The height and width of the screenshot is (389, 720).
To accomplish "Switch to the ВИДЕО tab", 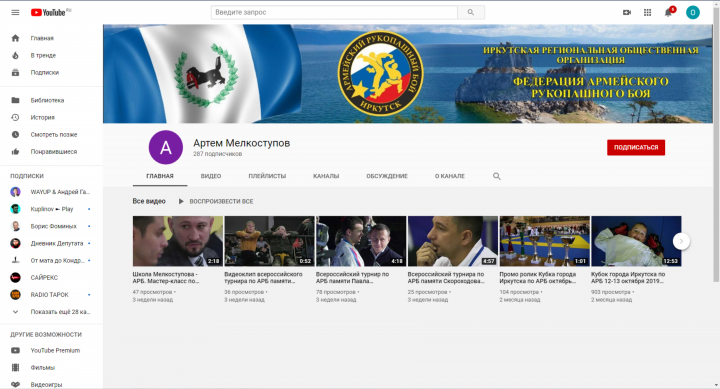I will tap(211, 176).
